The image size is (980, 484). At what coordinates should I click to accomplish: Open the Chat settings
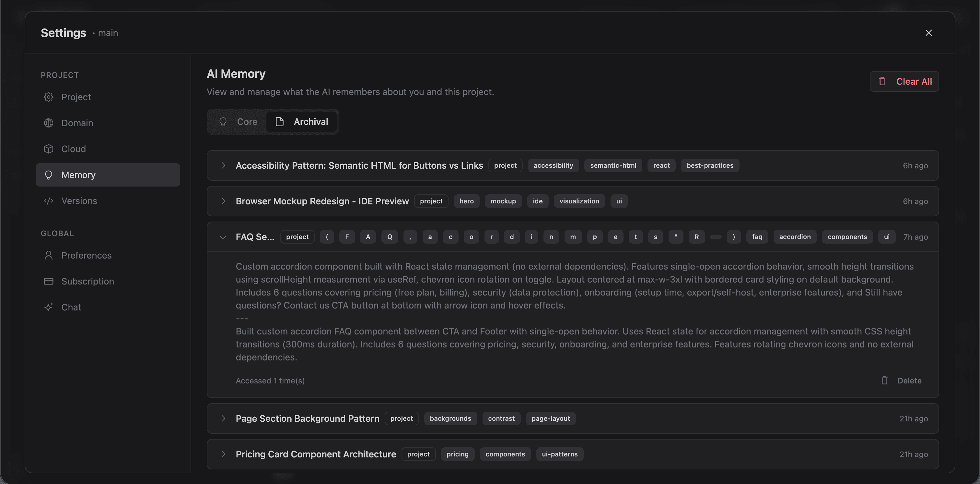click(x=108, y=307)
